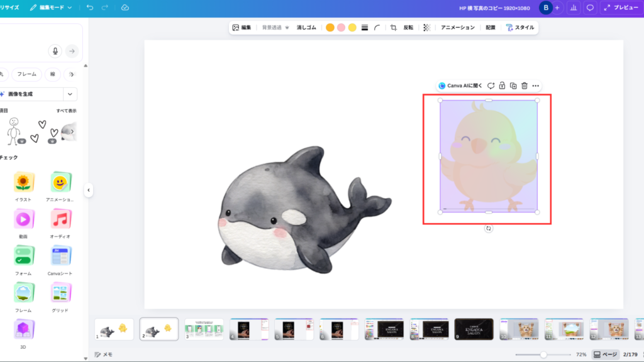Open the dropdown arrow beside 画像を生成
This screenshot has width=644, height=362.
[x=70, y=94]
